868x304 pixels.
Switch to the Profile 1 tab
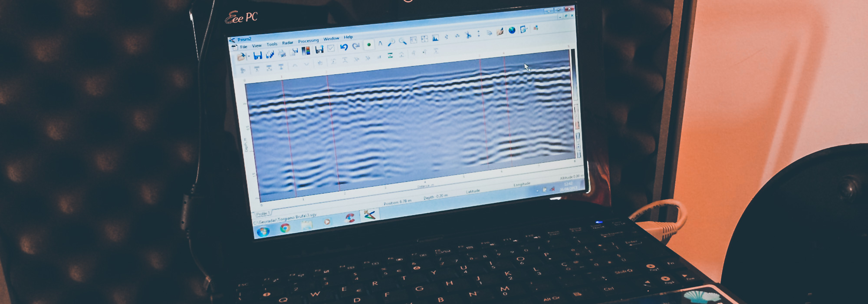(x=263, y=214)
